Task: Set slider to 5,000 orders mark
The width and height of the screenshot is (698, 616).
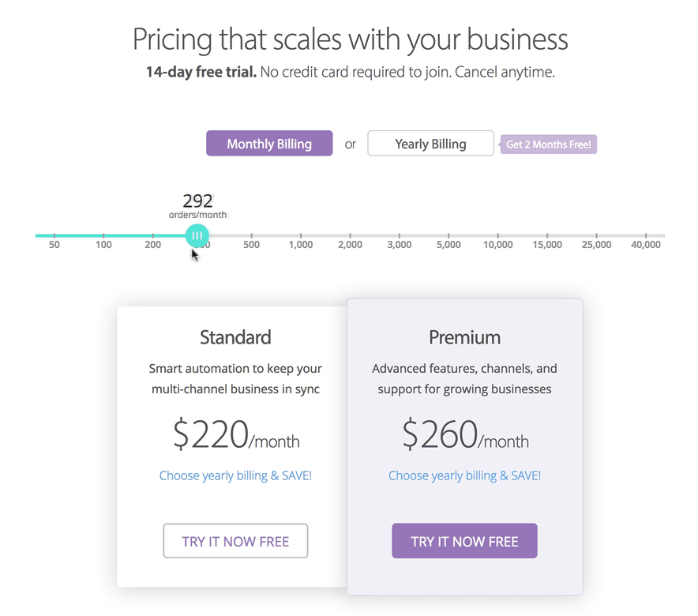Action: click(x=448, y=235)
